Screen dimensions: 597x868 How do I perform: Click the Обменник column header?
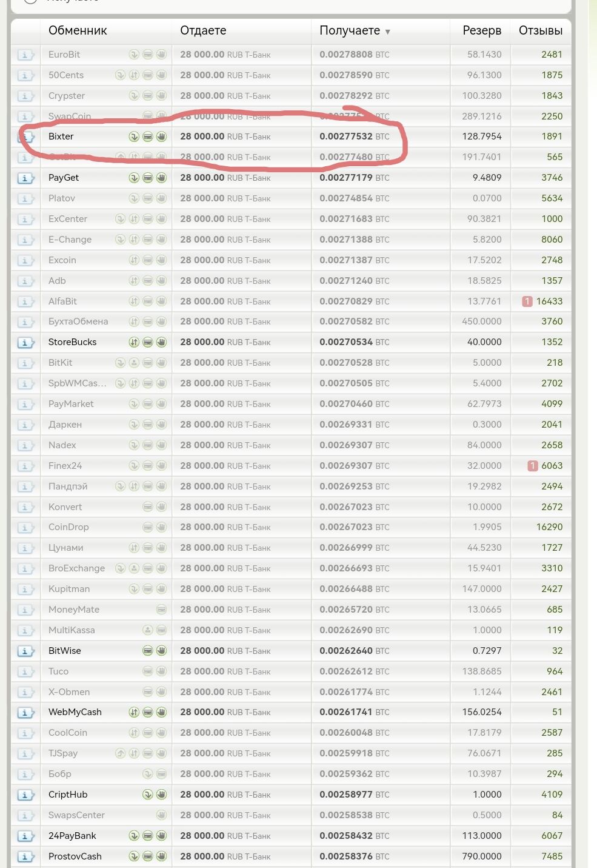(x=78, y=30)
